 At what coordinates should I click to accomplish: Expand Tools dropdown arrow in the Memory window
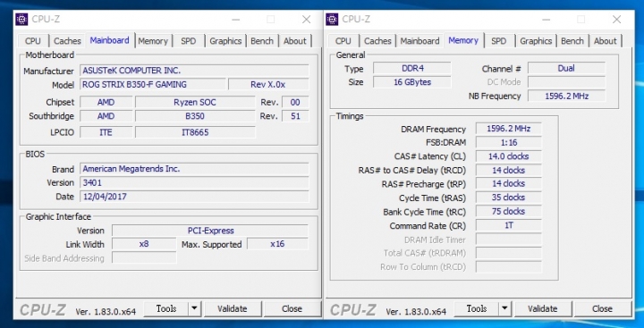click(x=504, y=308)
